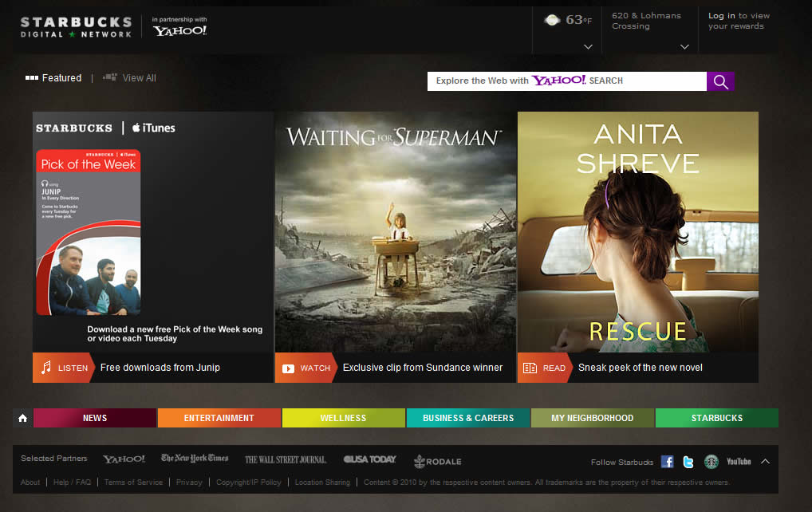812x512 pixels.
Task: Open the YouTube icon in footer
Action: pos(739,461)
